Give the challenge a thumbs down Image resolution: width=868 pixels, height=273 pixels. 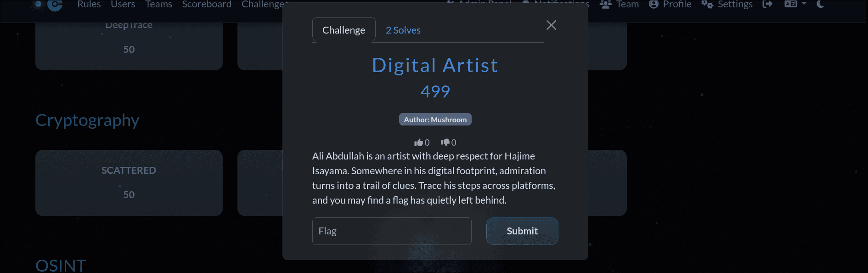point(446,142)
